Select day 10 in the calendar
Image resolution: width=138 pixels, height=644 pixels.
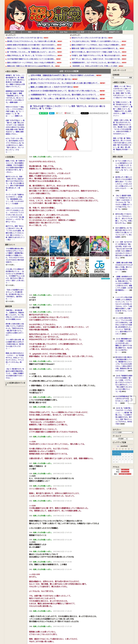(x=120, y=454)
